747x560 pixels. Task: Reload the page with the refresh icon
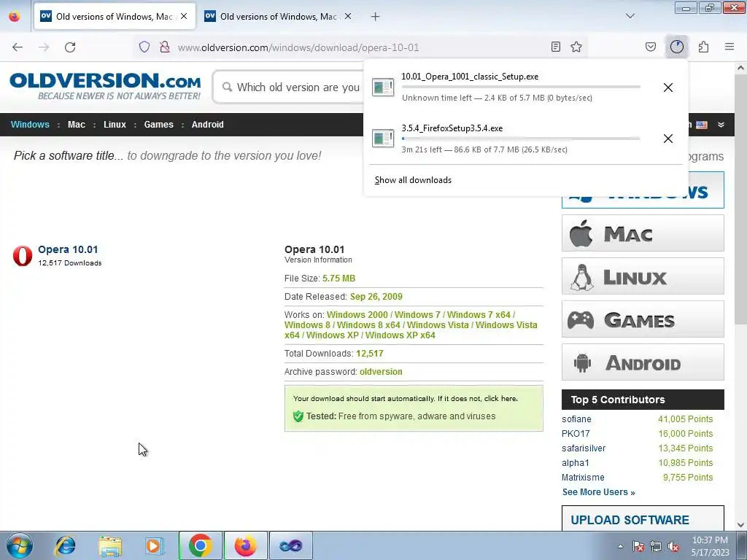point(70,47)
